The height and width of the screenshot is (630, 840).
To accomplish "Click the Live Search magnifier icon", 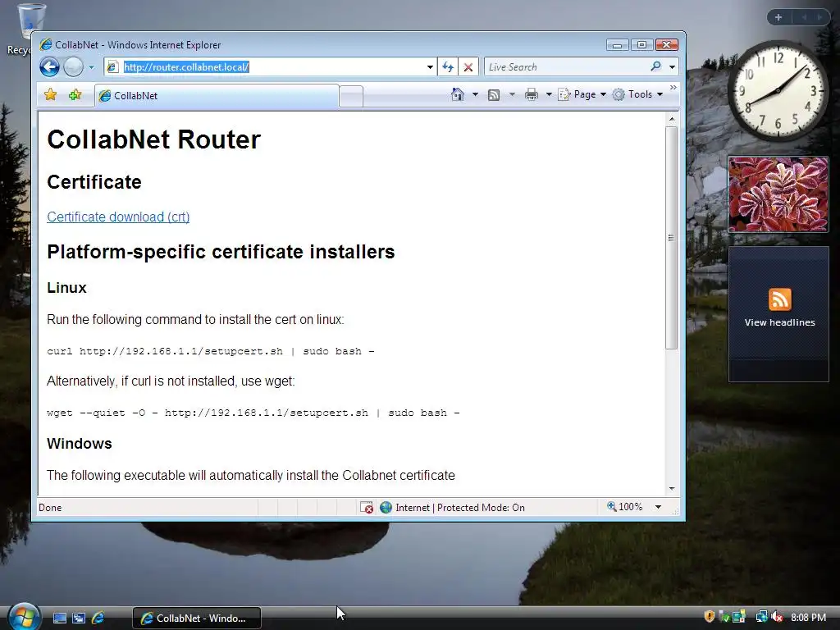I will (655, 66).
